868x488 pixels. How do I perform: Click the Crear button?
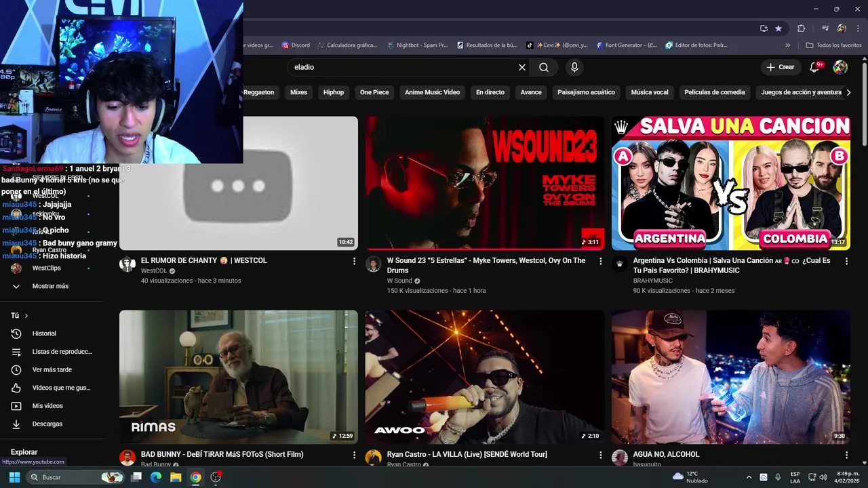click(x=780, y=67)
